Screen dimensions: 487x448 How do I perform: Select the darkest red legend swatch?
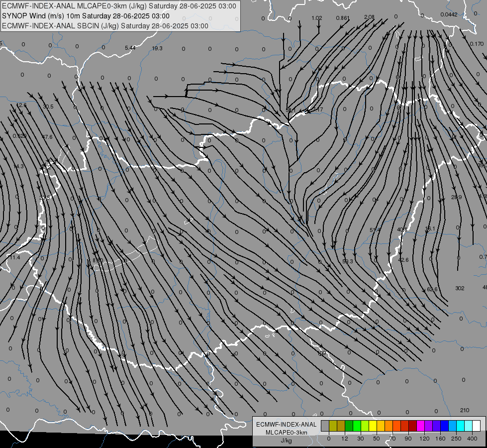click(413, 426)
